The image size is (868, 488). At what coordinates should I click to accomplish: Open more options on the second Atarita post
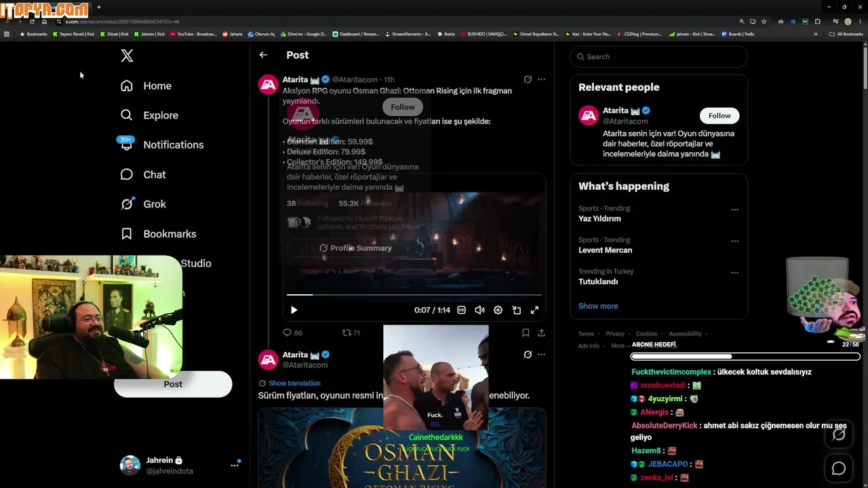pos(541,354)
